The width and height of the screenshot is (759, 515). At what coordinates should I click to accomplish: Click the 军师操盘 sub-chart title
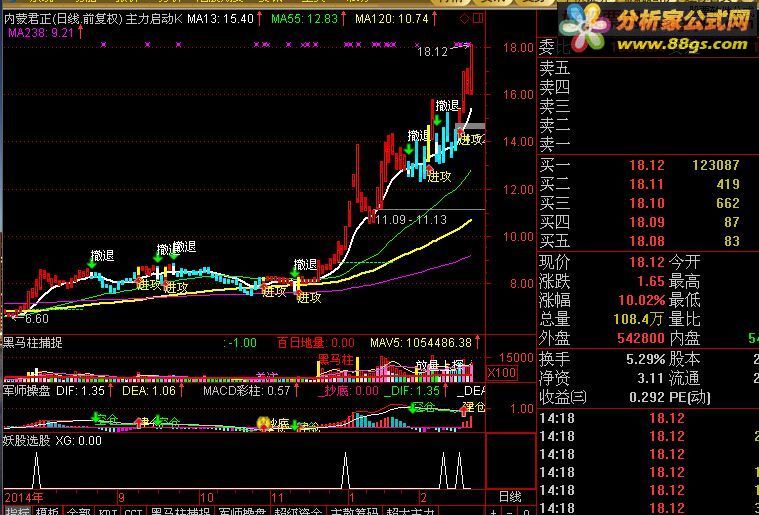pyautogui.click(x=27, y=391)
